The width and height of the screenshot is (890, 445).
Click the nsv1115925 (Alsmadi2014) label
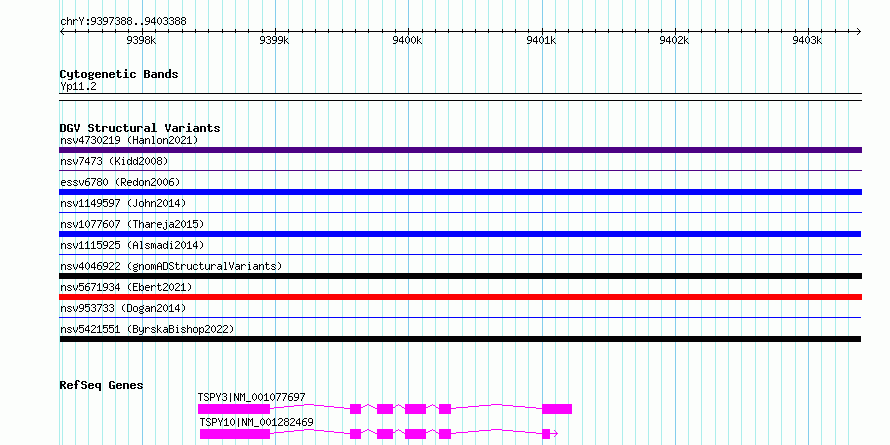(132, 245)
